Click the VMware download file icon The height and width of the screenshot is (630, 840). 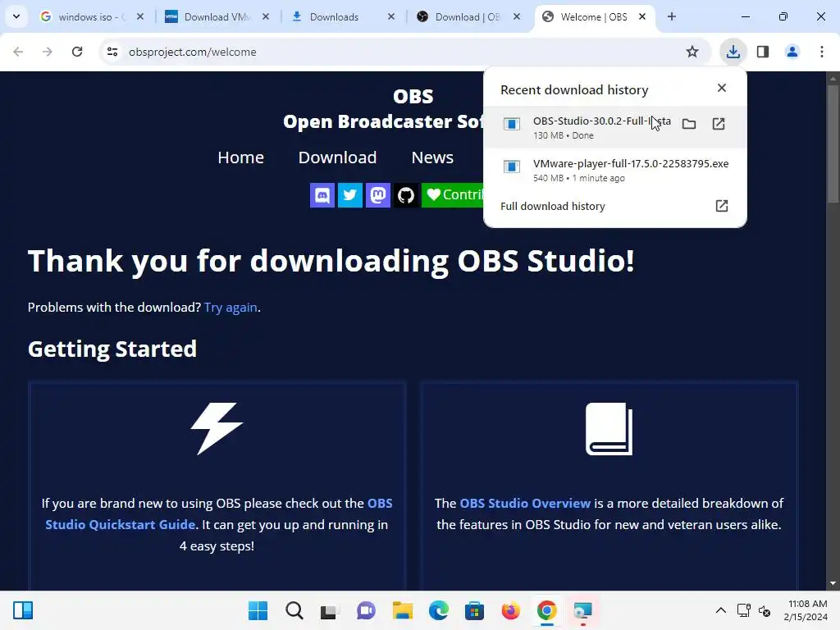(512, 167)
